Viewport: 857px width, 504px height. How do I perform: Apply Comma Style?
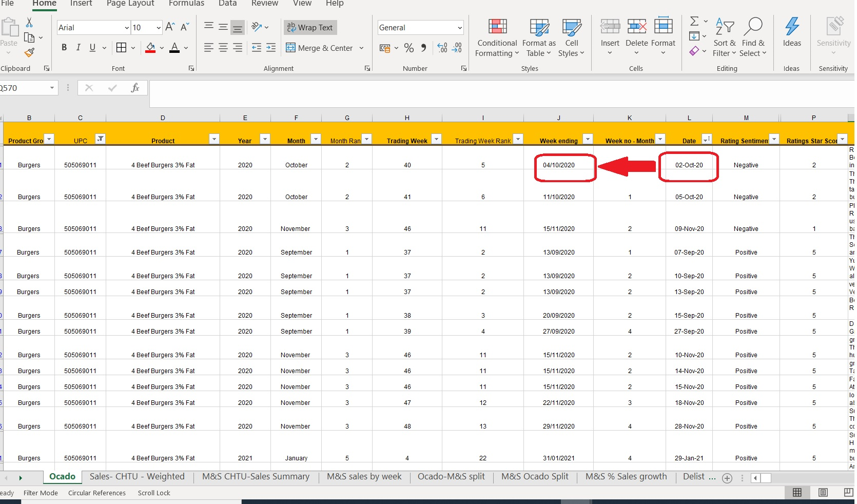[x=423, y=48]
